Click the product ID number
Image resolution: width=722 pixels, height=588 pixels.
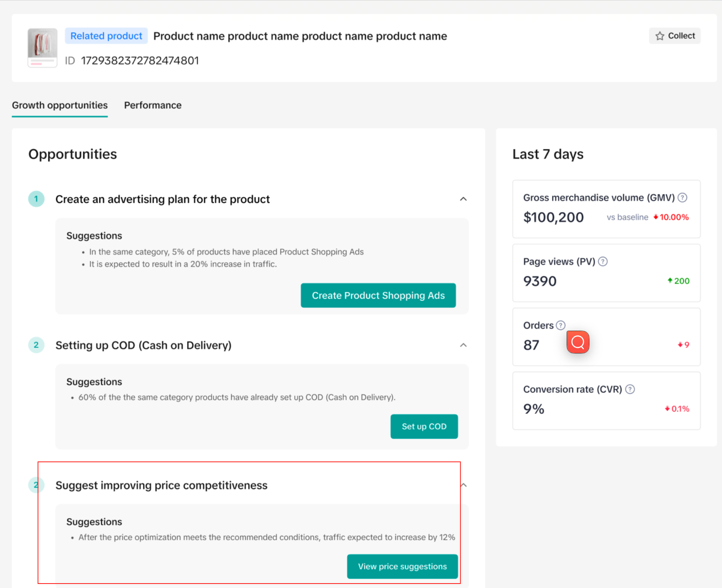tap(140, 61)
